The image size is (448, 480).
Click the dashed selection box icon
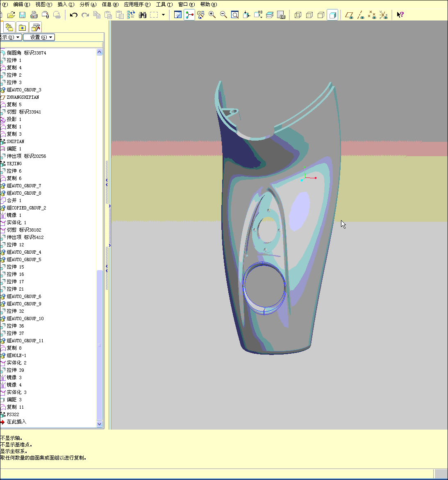click(x=154, y=15)
